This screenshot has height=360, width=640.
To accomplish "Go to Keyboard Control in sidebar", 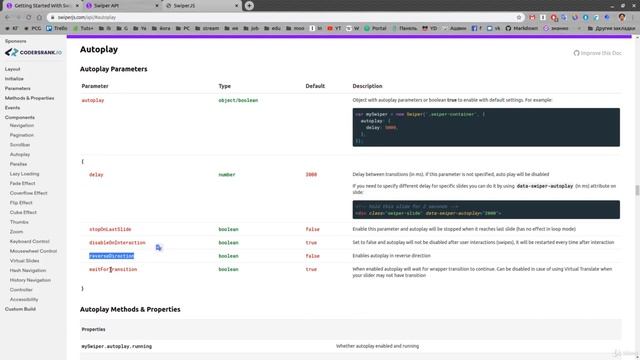I will (x=29, y=242).
